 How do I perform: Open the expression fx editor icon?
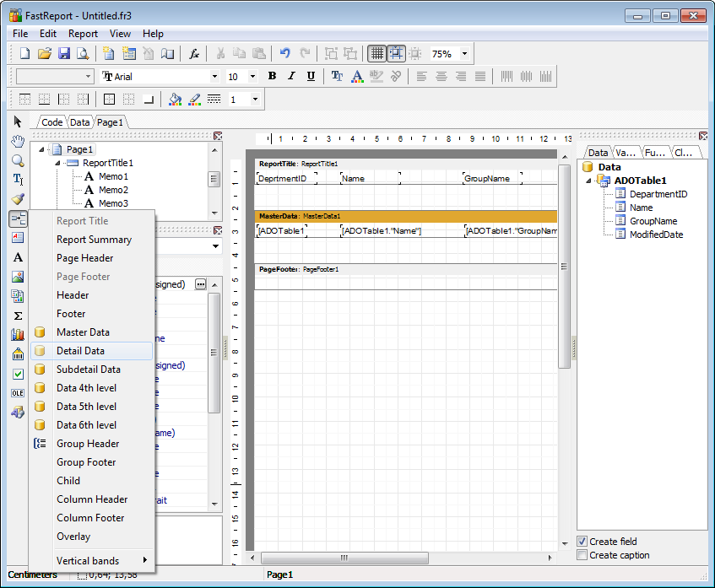click(x=194, y=54)
